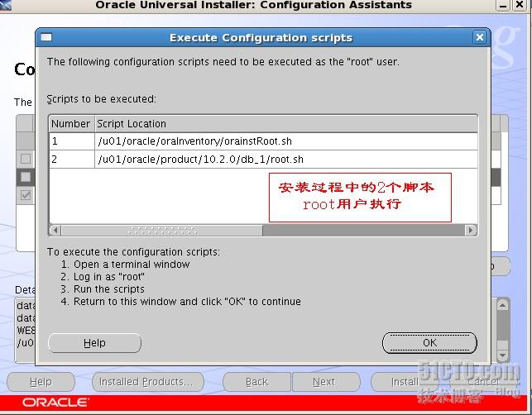Open the dialog window menu icon
The height and width of the screenshot is (415, 532).
[x=46, y=37]
